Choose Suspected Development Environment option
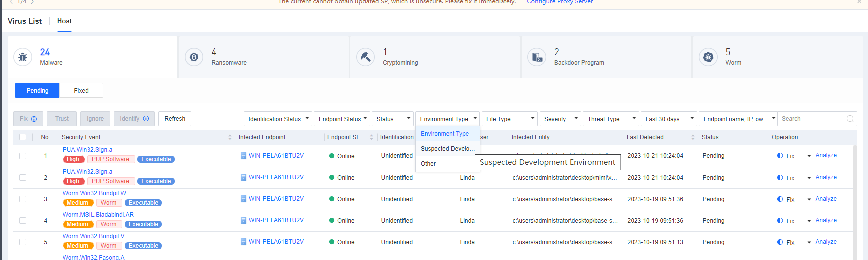 [x=447, y=149]
